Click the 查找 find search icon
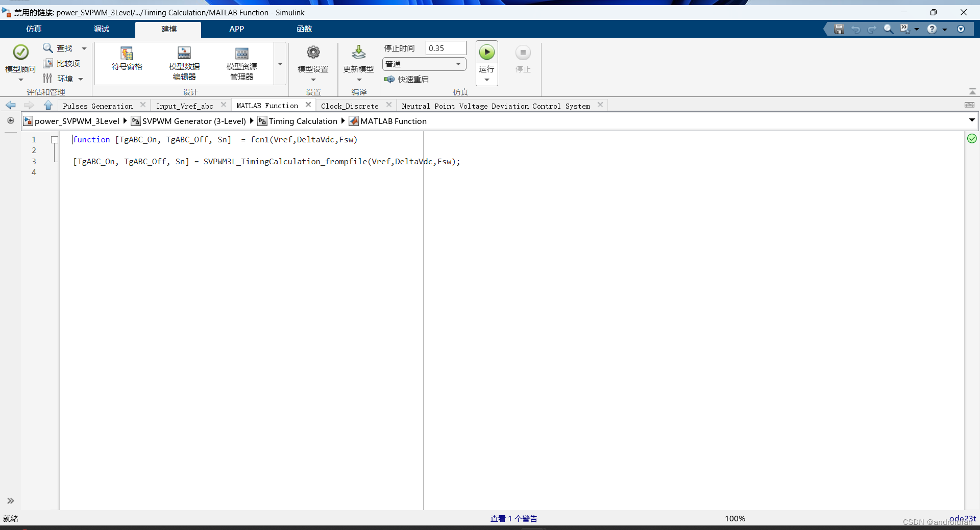The height and width of the screenshot is (530, 980). point(47,48)
